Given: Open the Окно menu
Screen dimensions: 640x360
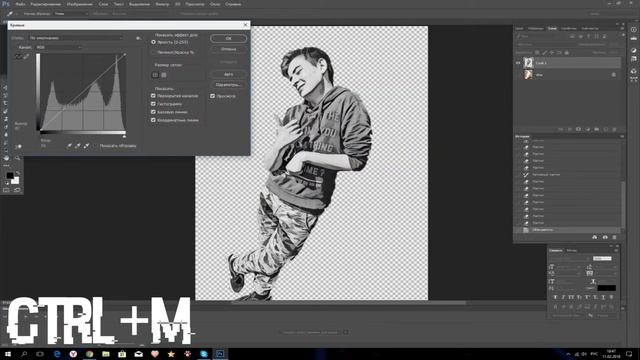Looking at the screenshot, I should (215, 4).
